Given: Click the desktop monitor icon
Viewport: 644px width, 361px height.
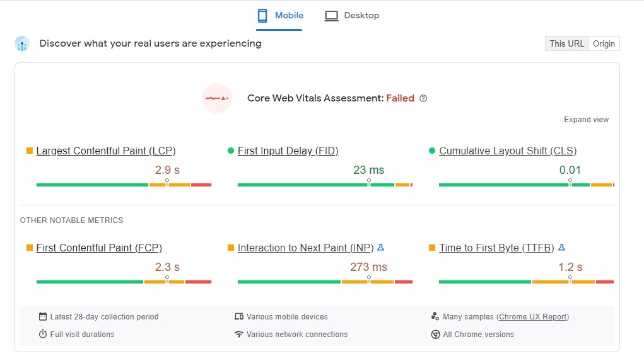Looking at the screenshot, I should (331, 16).
